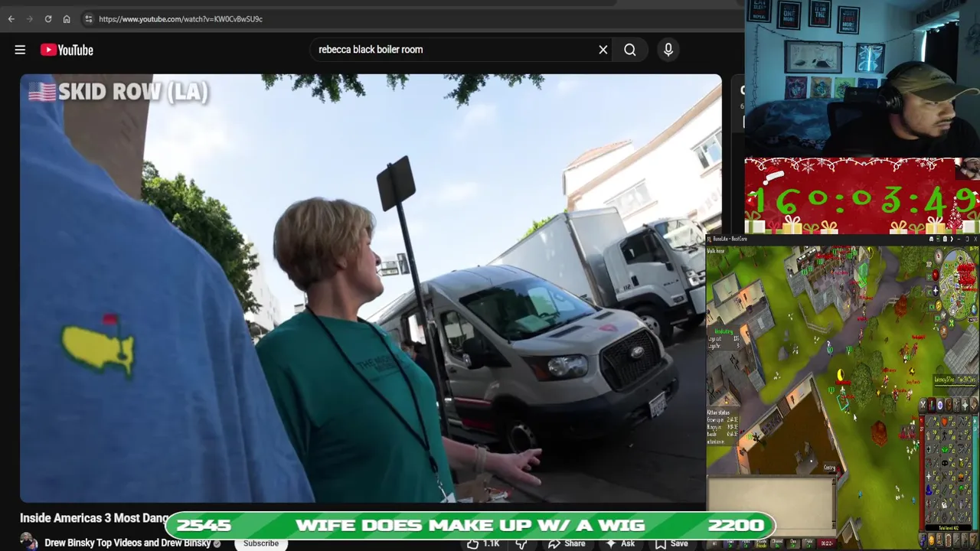Start voice search with the microphone icon
The width and height of the screenshot is (980, 551).
[x=668, y=50]
